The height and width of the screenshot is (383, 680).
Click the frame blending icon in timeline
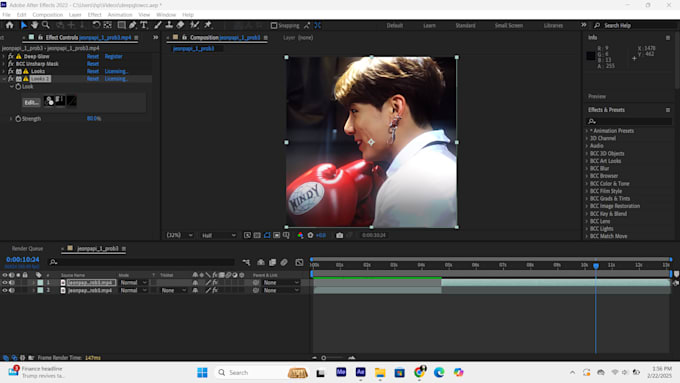(272, 262)
